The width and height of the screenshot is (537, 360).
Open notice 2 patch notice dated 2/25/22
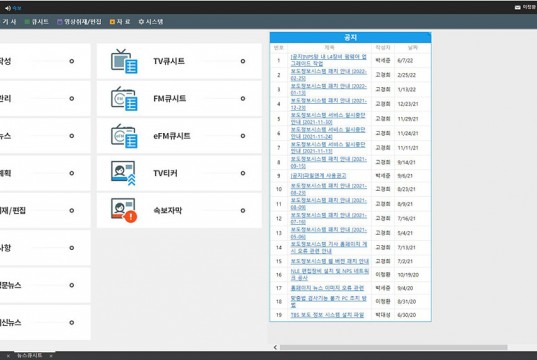(x=328, y=75)
